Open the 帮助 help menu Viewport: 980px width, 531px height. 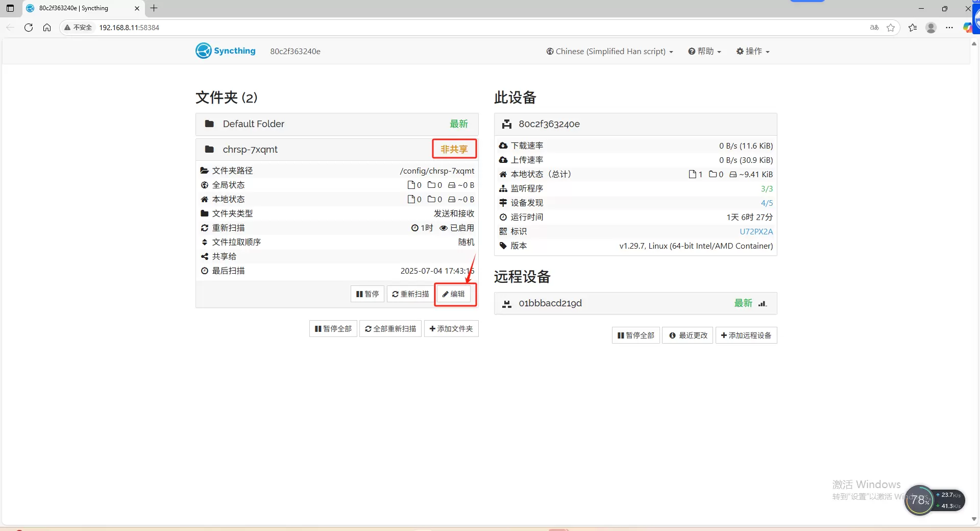(x=704, y=51)
